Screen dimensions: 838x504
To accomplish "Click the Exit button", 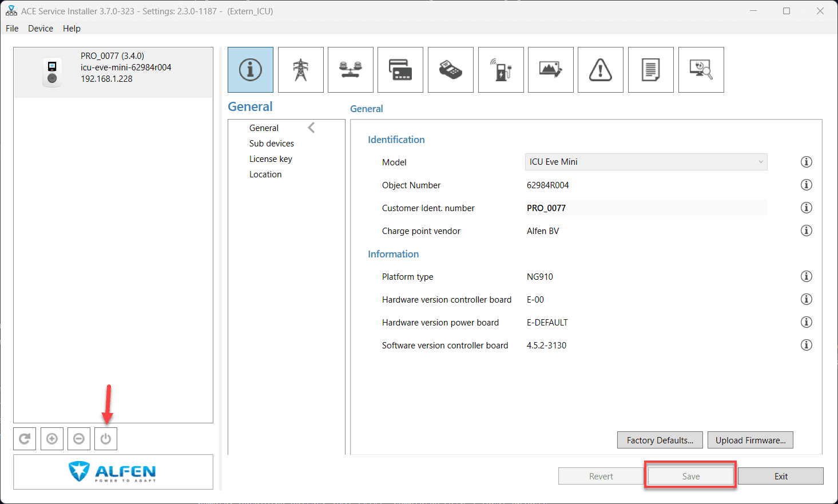I will click(781, 476).
